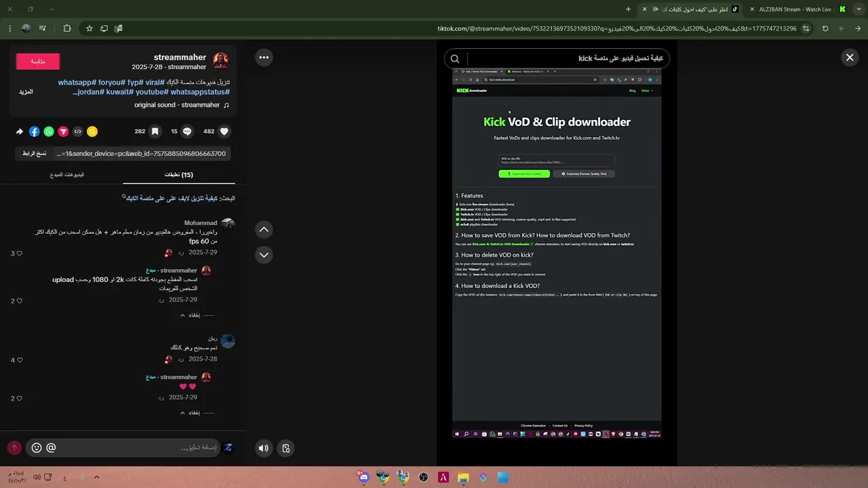Click the search magnifier icon in the video search bar

pyautogui.click(x=455, y=59)
